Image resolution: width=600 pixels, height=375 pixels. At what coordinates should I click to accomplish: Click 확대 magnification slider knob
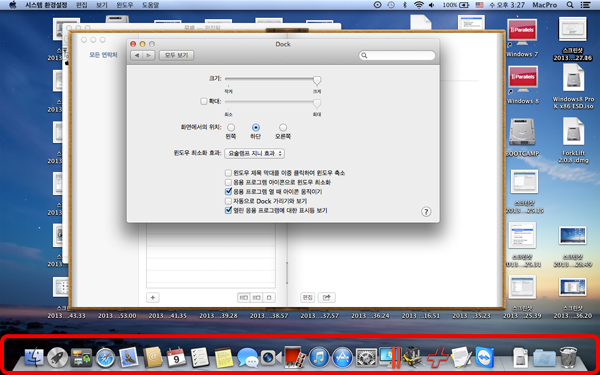coord(317,103)
